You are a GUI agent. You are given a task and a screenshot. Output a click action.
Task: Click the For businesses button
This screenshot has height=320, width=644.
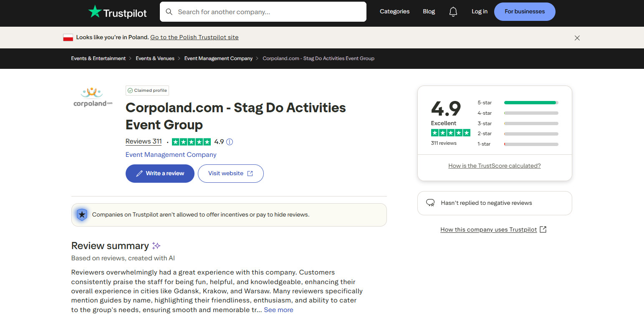[x=525, y=12]
